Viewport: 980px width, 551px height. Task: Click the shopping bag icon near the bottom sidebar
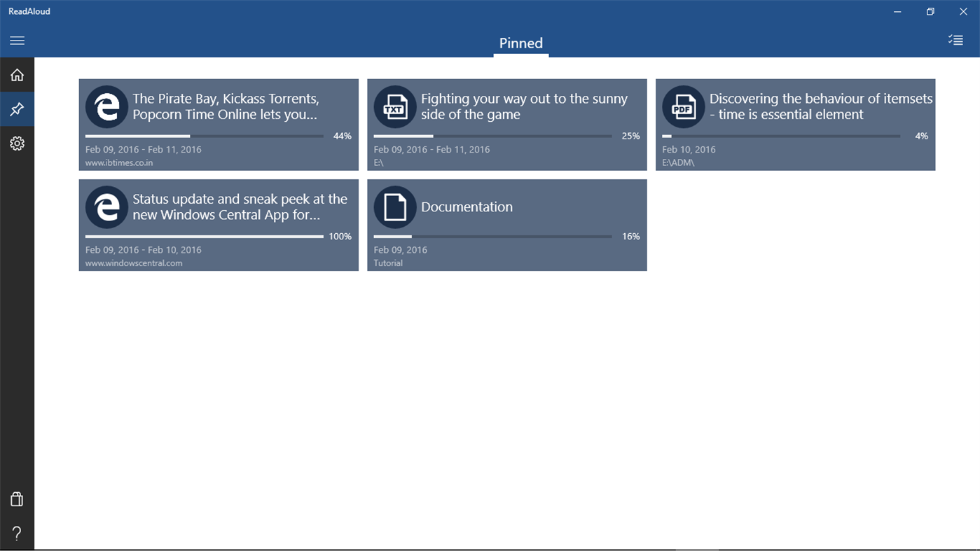(16, 498)
